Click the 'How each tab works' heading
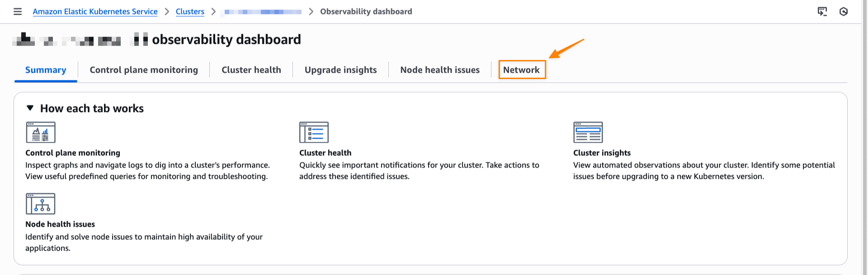 [x=92, y=108]
